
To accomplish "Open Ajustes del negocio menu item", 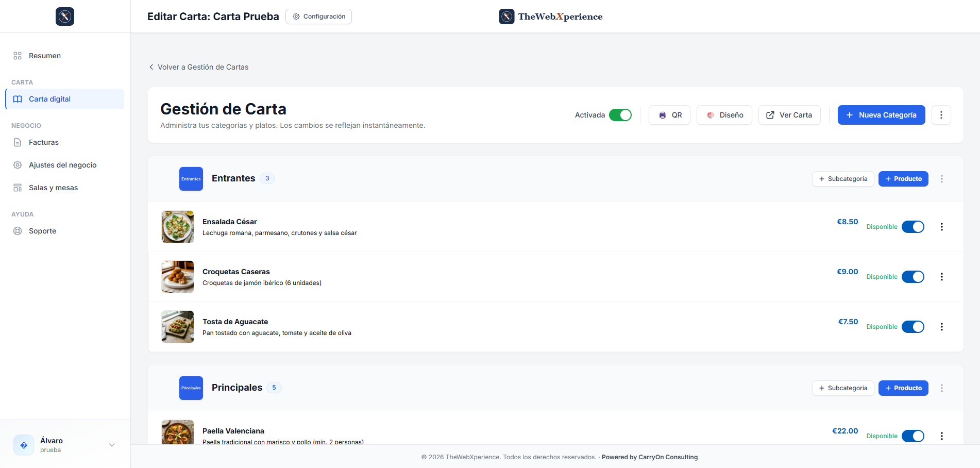I will tap(65, 165).
